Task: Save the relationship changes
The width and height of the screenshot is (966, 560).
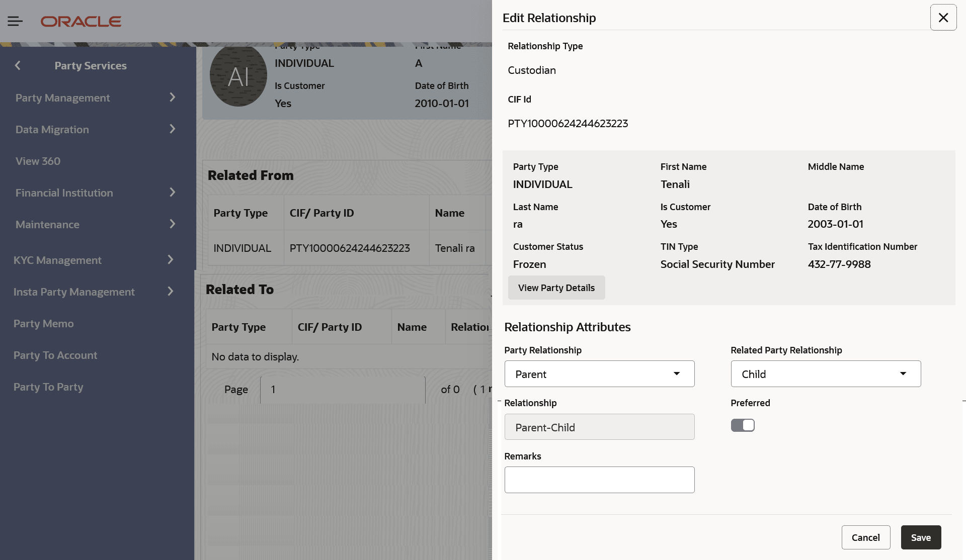Action: (x=921, y=537)
